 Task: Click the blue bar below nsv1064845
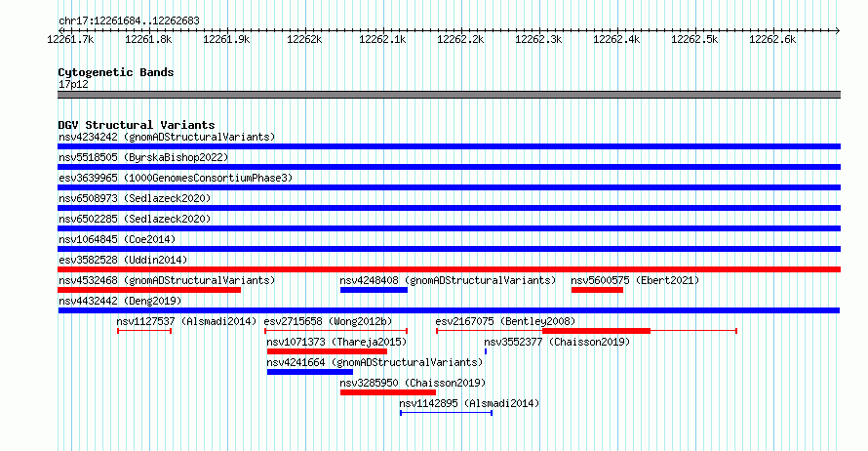(449, 249)
